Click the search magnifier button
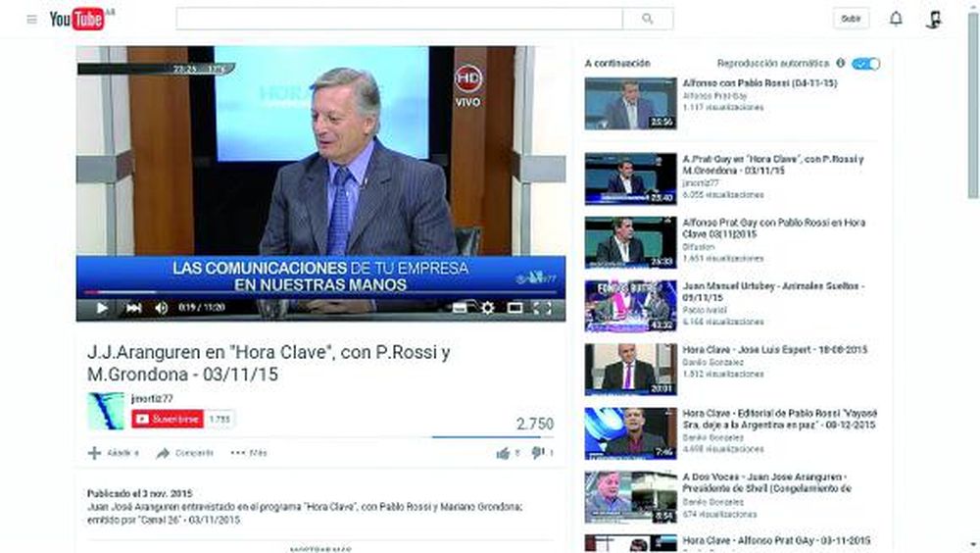 click(648, 19)
